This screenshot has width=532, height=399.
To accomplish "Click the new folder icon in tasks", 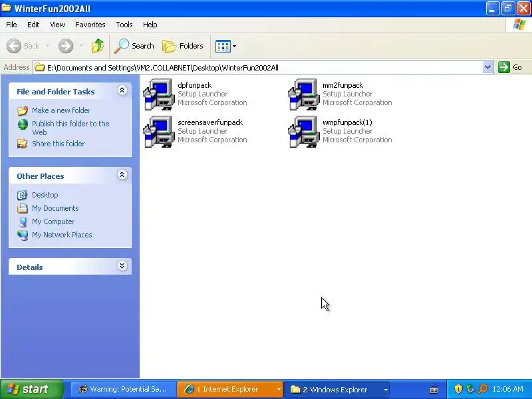I will coord(23,110).
